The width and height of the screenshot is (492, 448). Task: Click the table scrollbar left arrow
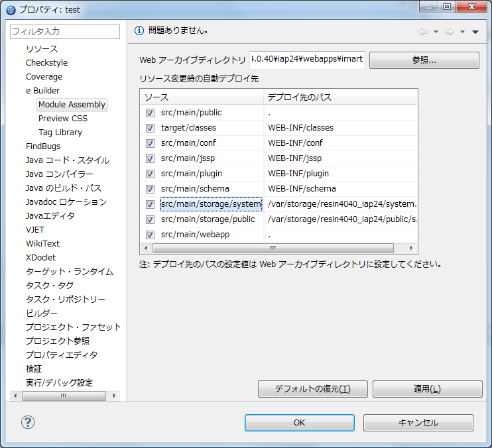pos(146,249)
